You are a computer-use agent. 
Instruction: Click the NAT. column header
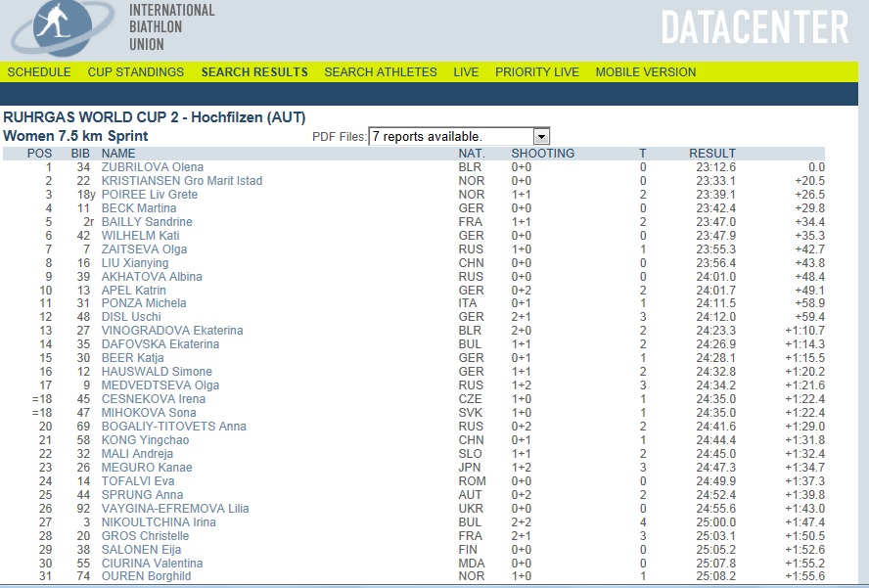tap(472, 154)
